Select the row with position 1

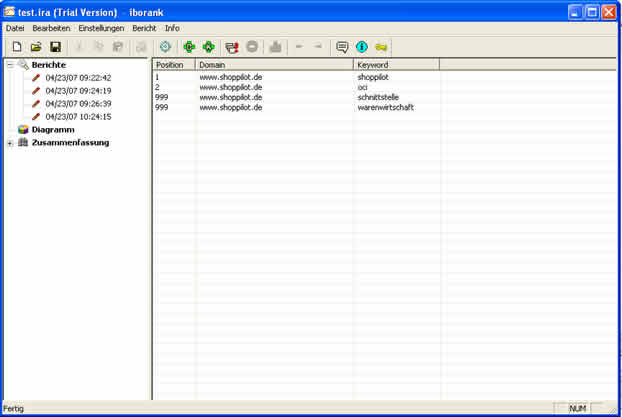384,77
